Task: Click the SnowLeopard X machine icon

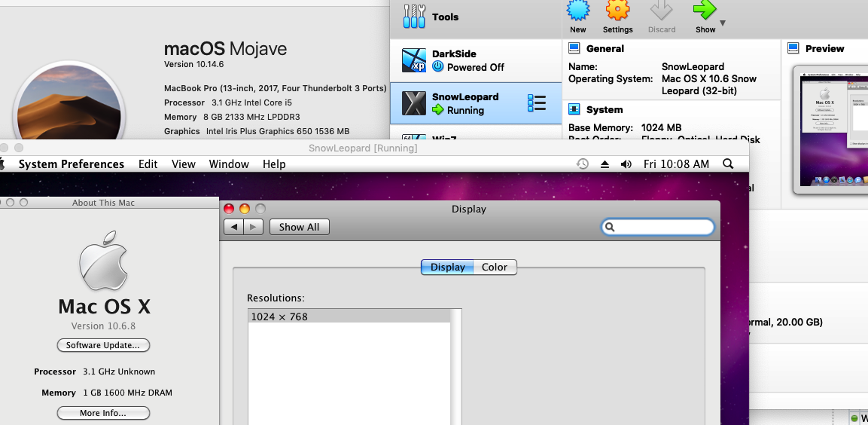Action: 413,103
